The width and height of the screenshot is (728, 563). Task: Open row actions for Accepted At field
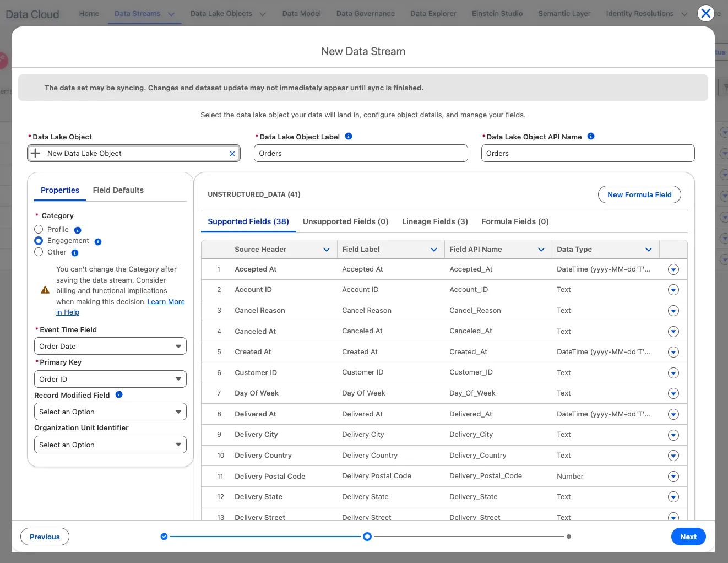pos(673,269)
